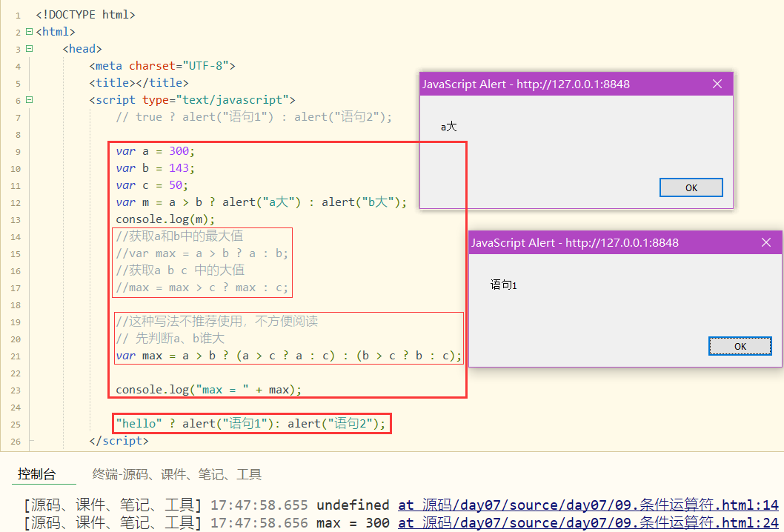
Task: Select the "hello" ternary statement line
Action: point(250,422)
